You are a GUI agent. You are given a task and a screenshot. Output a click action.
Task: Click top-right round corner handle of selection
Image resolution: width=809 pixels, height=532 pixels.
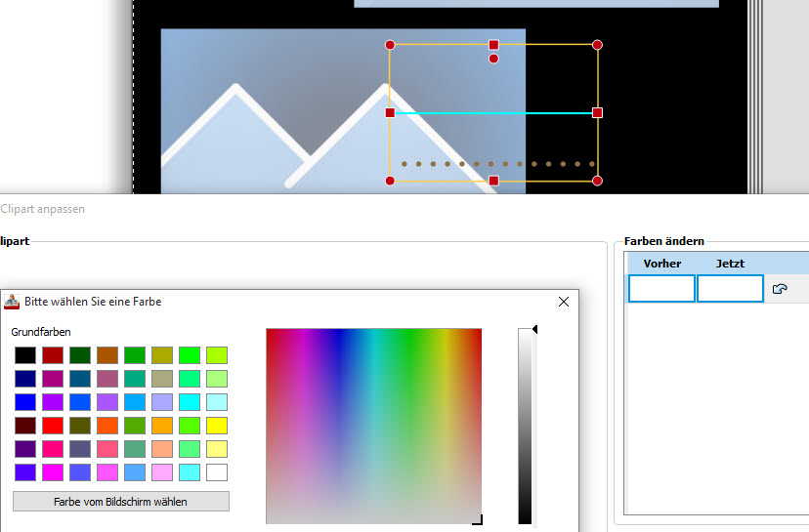(x=597, y=45)
